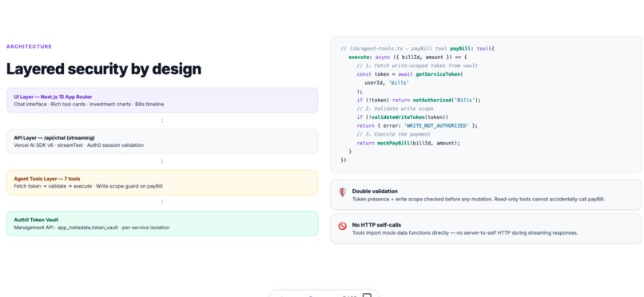The width and height of the screenshot is (644, 297).
Task: Click the prohibited sign icon beside No HTTP self-calls
Action: [343, 226]
